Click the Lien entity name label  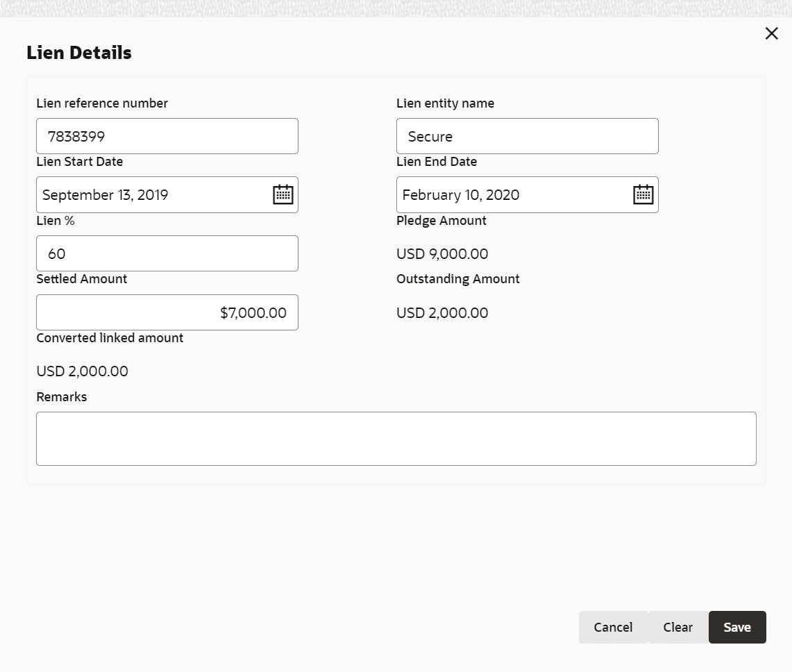tap(445, 103)
